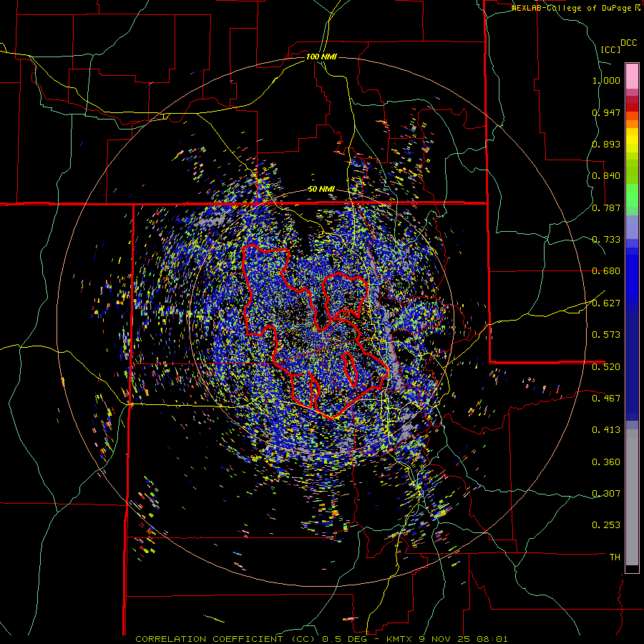Screen dimensions: 644x644
Task: Click the Correlation Coefficient KMTX caption text
Action: (321, 639)
